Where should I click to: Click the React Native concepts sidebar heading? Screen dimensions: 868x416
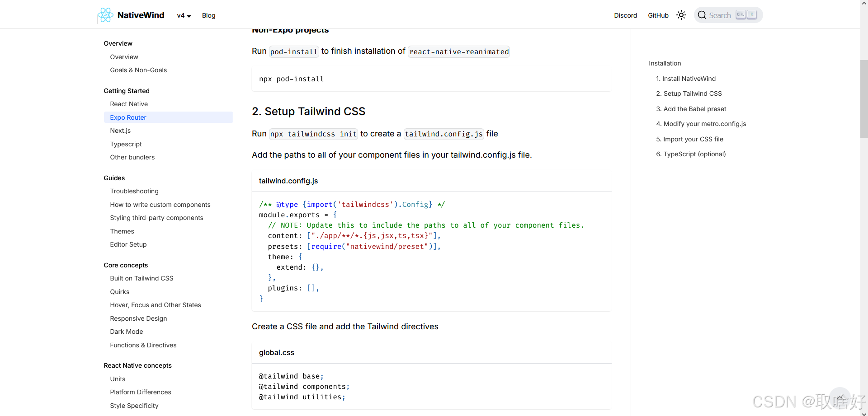click(137, 365)
